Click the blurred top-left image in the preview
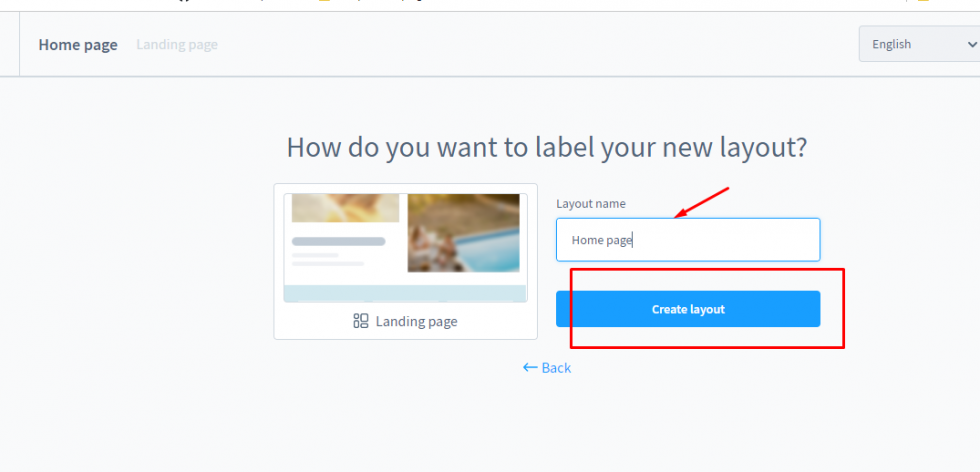 345,208
